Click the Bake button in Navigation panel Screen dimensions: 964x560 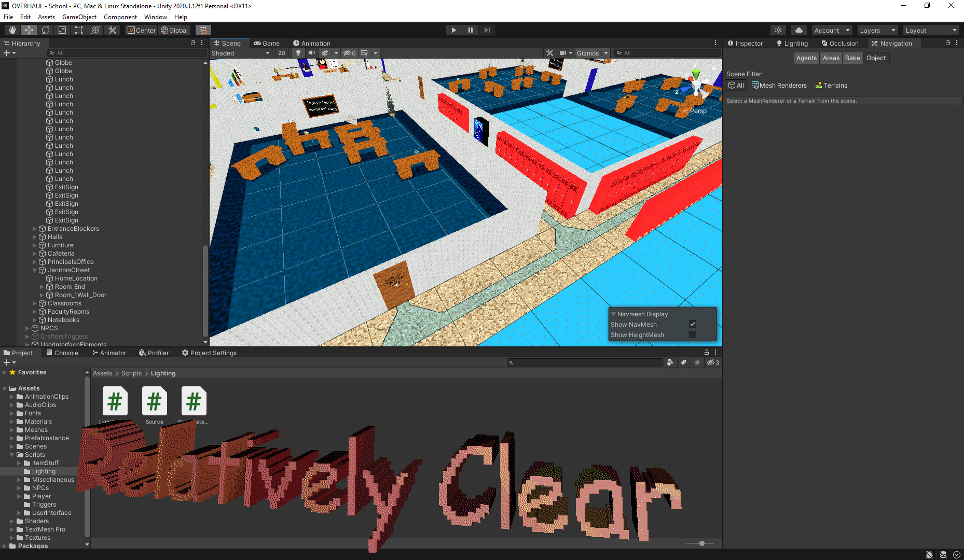pyautogui.click(x=852, y=58)
